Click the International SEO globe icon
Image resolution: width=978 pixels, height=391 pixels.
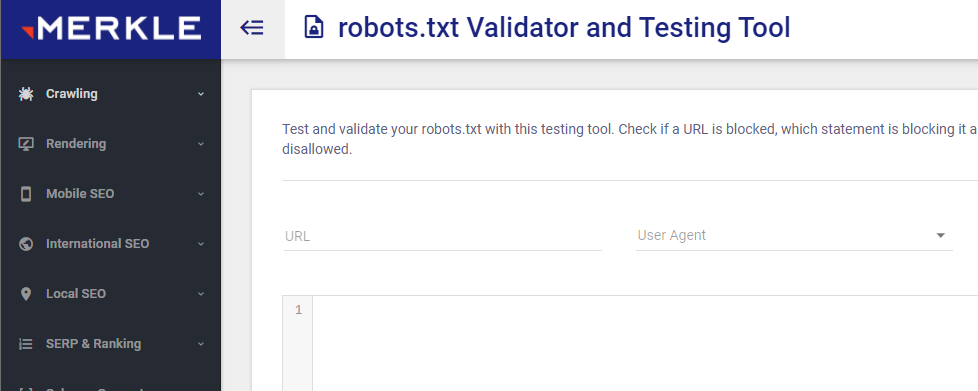26,244
